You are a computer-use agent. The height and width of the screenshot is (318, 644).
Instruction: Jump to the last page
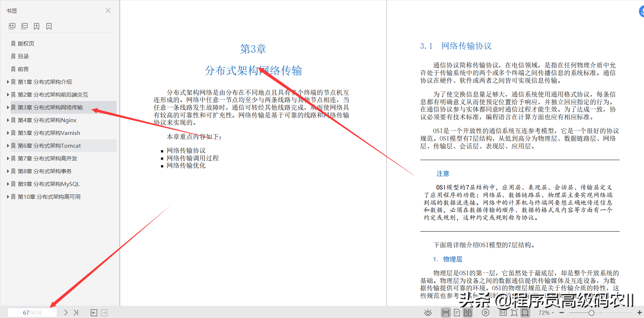(76, 313)
